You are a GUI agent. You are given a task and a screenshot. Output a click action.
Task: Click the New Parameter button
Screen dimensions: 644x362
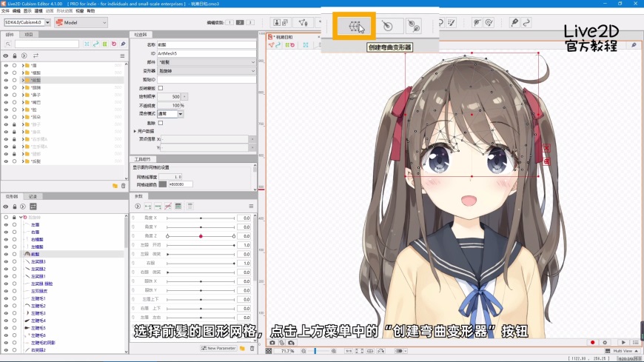click(218, 349)
